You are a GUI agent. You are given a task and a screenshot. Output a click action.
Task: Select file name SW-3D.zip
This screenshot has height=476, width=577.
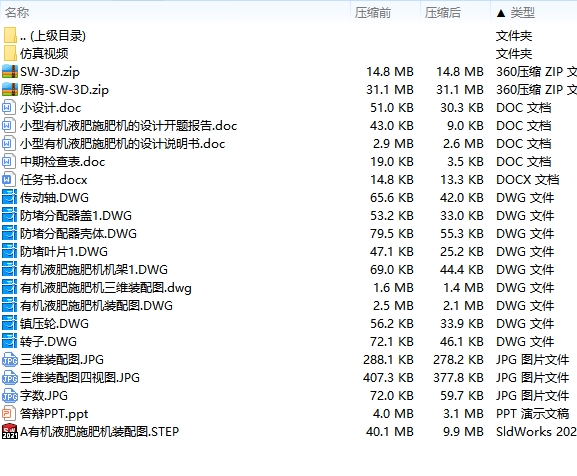pyautogui.click(x=50, y=72)
